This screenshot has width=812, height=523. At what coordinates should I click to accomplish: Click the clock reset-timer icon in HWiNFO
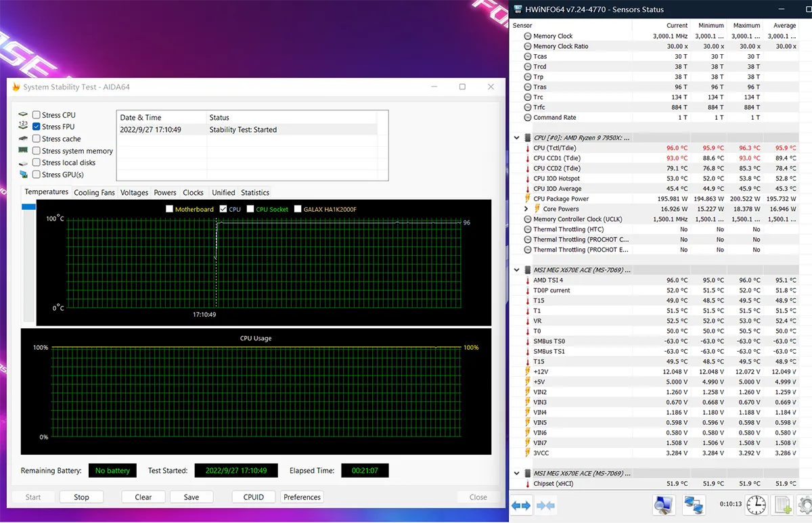[756, 504]
